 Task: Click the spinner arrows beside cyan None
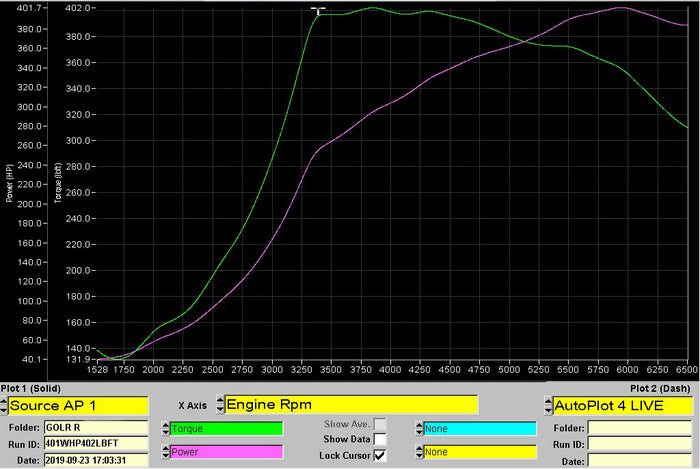418,428
